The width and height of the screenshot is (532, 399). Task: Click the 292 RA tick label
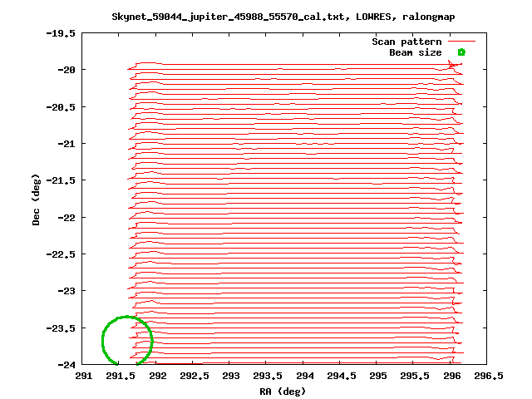coord(158,376)
